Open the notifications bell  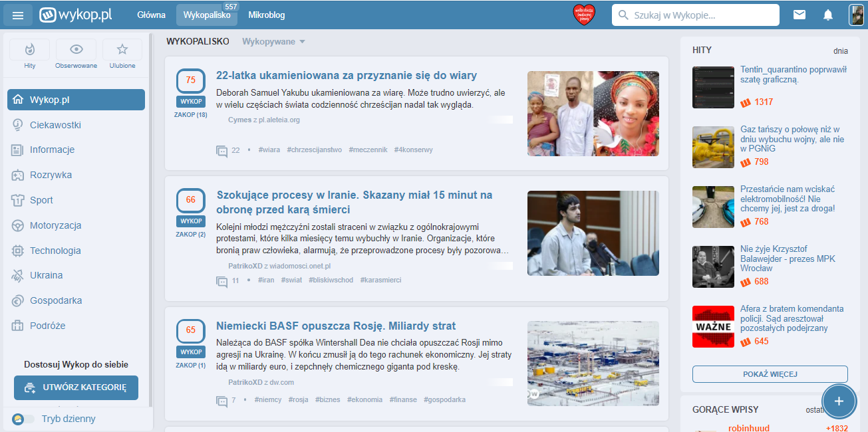tap(828, 15)
